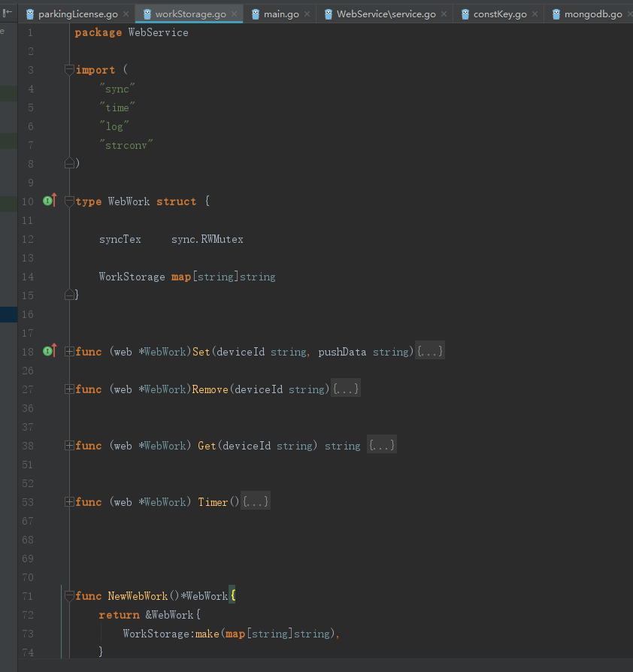Collapse the NewWebWork function
The width and height of the screenshot is (633, 672).
(69, 596)
